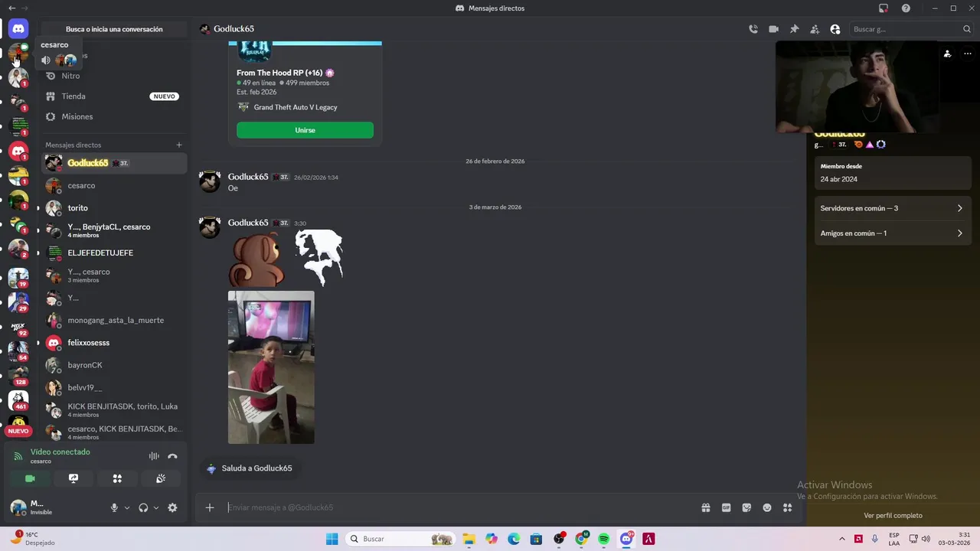This screenshot has width=980, height=551.
Task: Open the webcam video feed overlay
Action: [x=857, y=86]
